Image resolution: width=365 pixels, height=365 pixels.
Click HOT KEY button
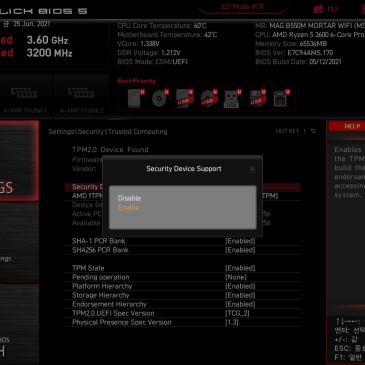click(287, 131)
